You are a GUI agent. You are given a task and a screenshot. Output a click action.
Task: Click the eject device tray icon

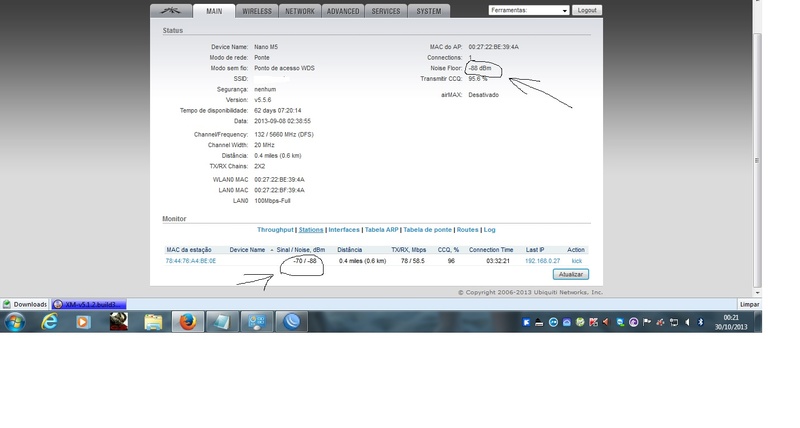[x=539, y=322]
